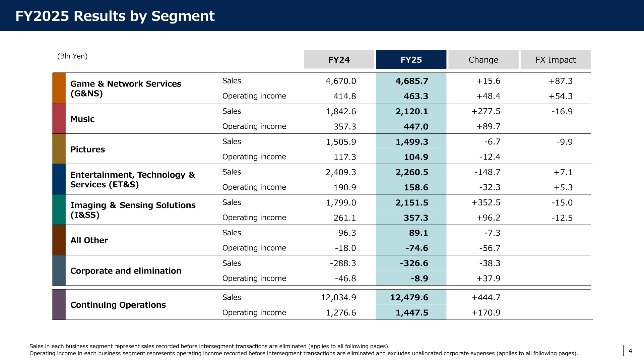This screenshot has width=644, height=362.
Task: Click Entertainment, Technology & Services label
Action: (133, 180)
